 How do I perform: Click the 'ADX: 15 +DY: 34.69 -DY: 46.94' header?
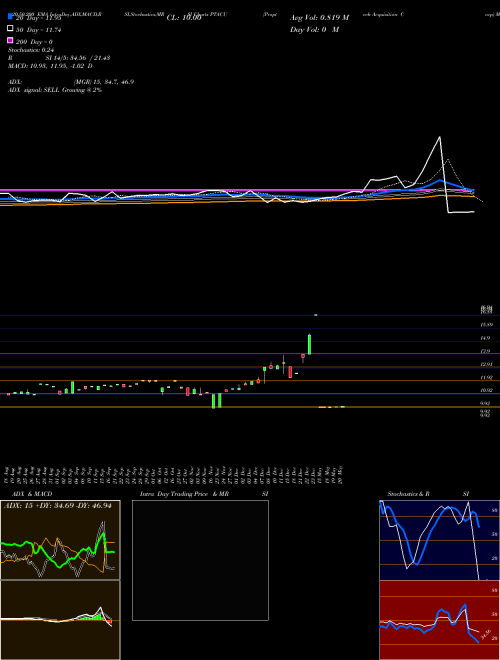(x=58, y=505)
